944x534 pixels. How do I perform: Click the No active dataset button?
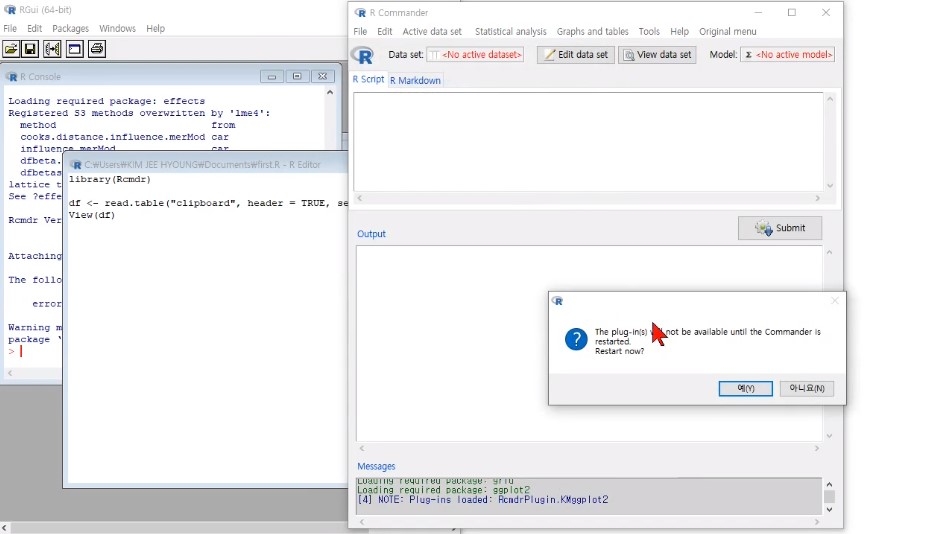pos(475,55)
